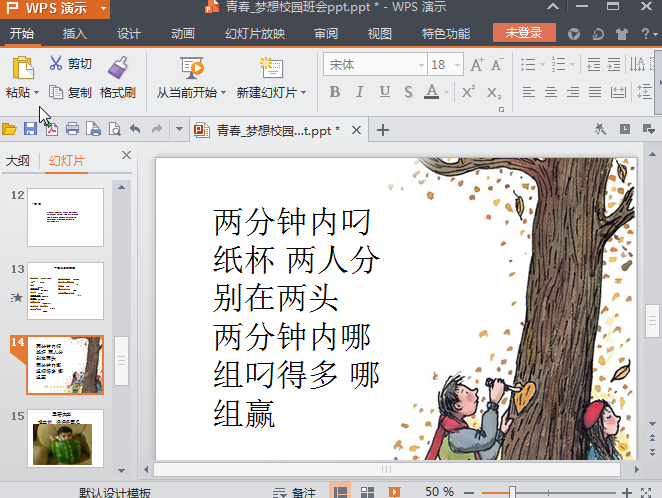
Task: Redo the last action
Action: pyautogui.click(x=157, y=129)
